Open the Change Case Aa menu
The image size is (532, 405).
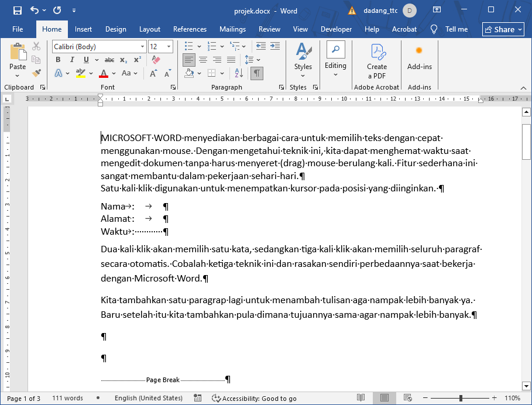pyautogui.click(x=129, y=73)
